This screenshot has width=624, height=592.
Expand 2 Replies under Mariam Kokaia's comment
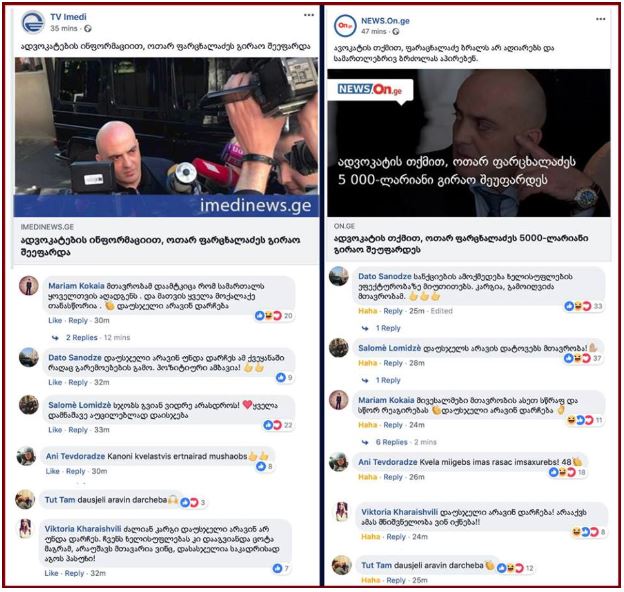click(x=82, y=338)
